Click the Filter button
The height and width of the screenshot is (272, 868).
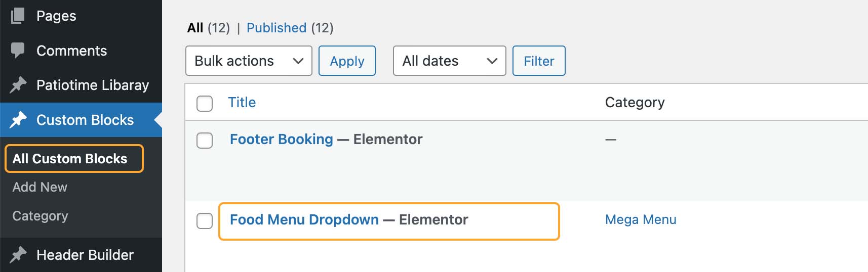[539, 61]
